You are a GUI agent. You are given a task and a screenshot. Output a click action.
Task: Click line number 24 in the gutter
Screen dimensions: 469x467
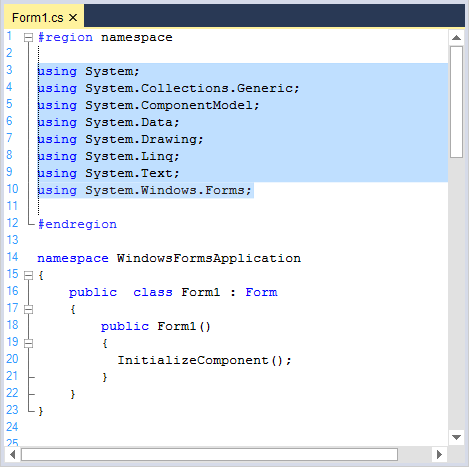pyautogui.click(x=12, y=427)
